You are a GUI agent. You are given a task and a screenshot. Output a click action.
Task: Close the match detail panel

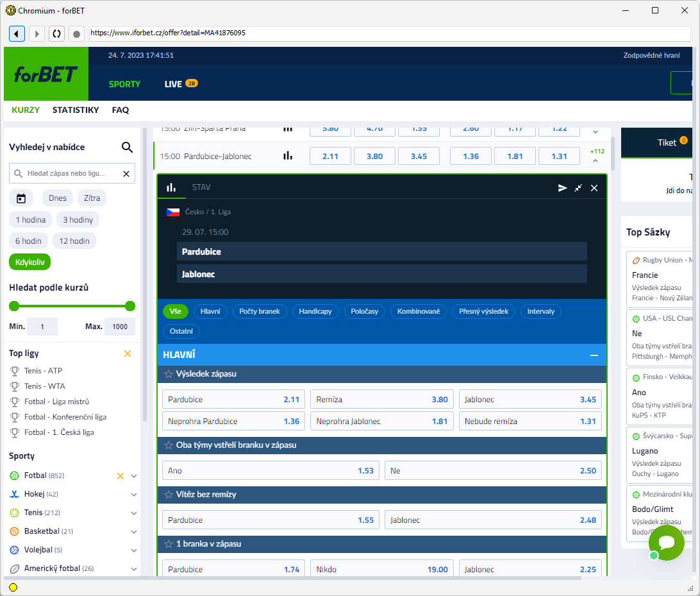tap(594, 188)
